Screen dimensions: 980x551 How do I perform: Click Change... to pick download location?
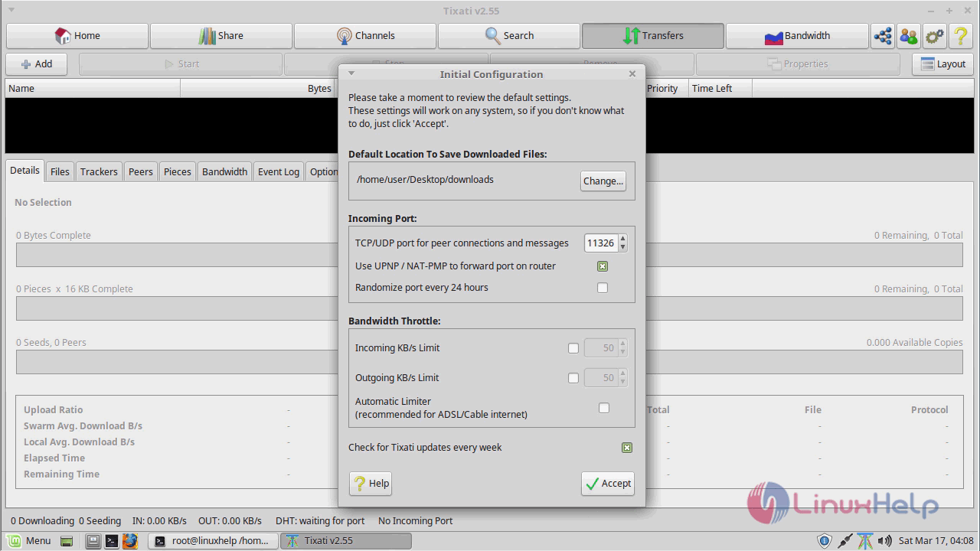click(x=603, y=181)
